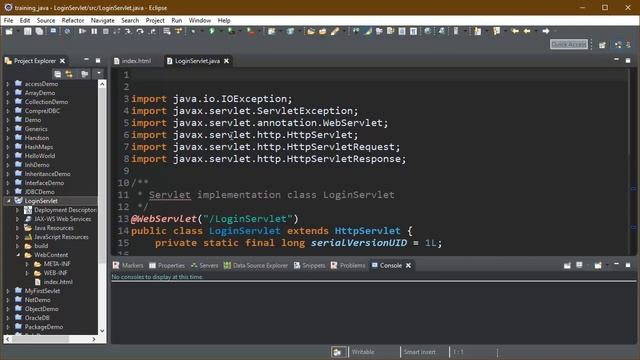Open the Source menu
This screenshot has height=360, width=640.
(46, 20)
